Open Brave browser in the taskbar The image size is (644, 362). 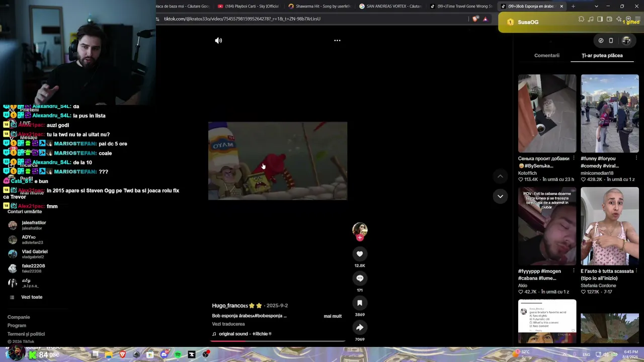tap(122, 354)
